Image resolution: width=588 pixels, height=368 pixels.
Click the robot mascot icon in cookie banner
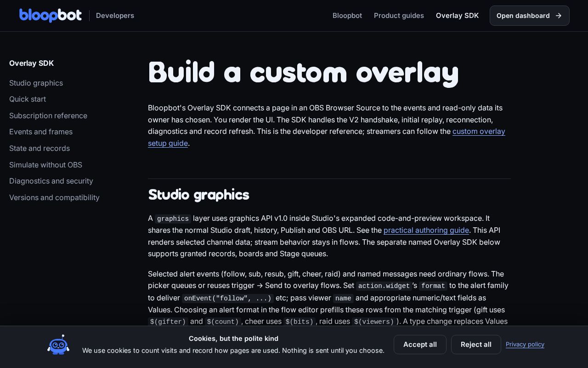[58, 345]
